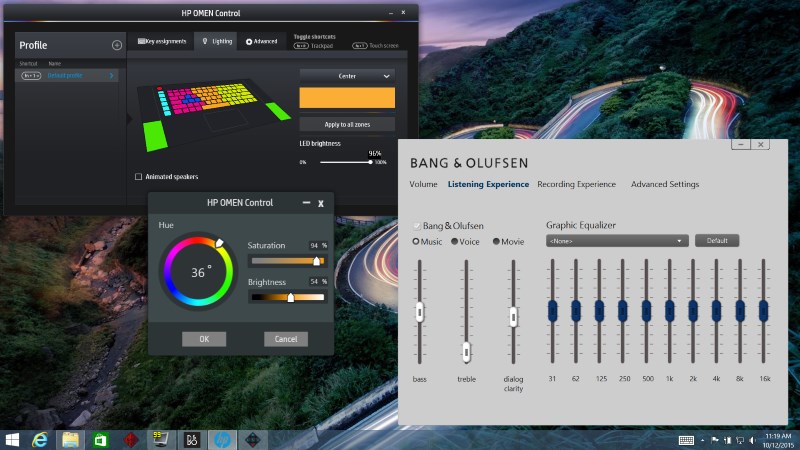
Task: Click the orange zone color swatch
Action: (x=347, y=98)
